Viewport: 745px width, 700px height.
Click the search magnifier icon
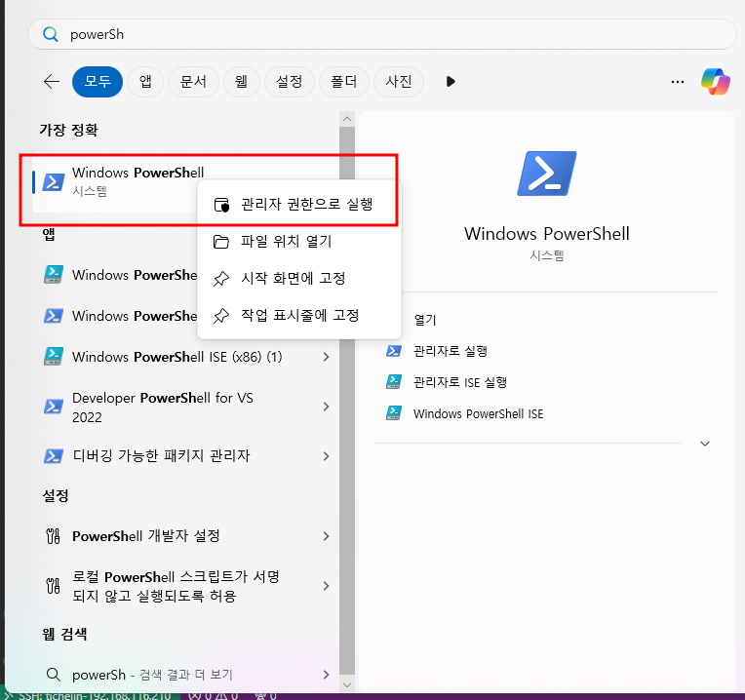51,34
